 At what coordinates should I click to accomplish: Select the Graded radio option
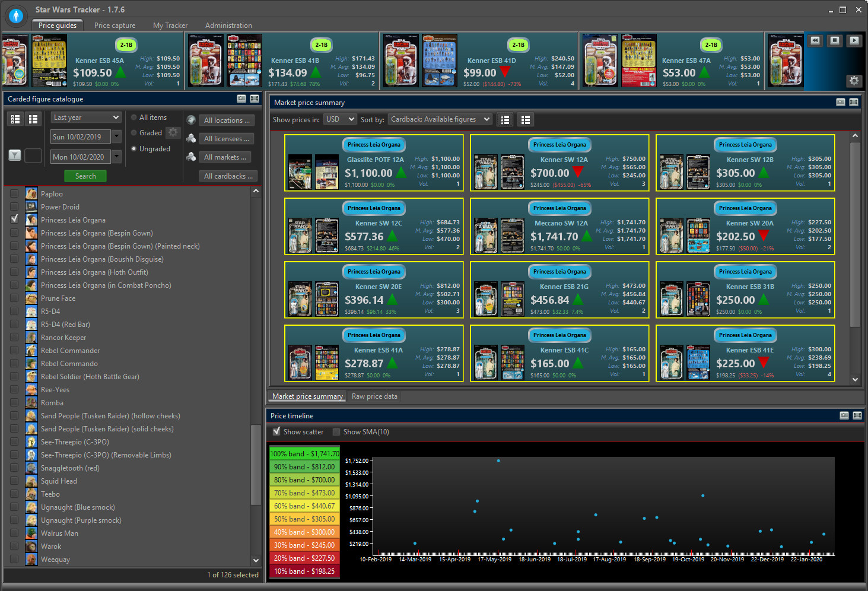[x=134, y=133]
